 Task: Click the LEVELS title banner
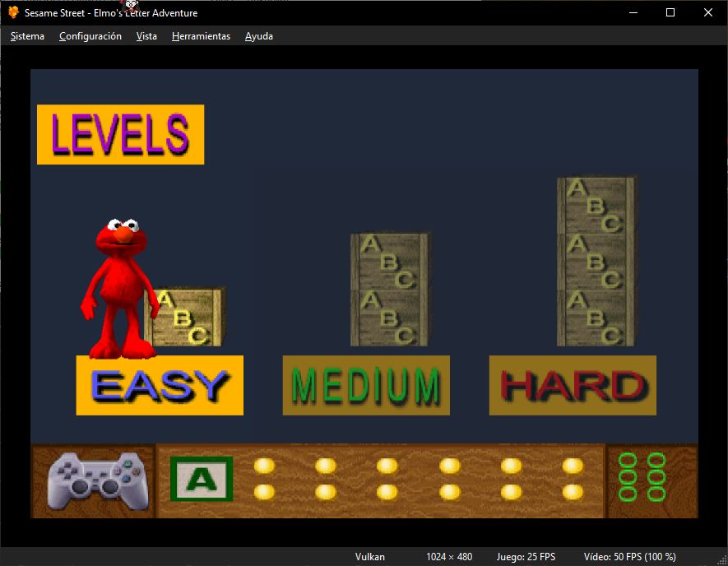pos(120,134)
